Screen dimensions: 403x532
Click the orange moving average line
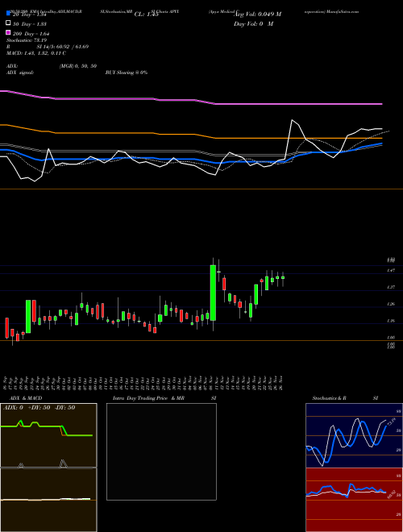pyautogui.click(x=191, y=133)
